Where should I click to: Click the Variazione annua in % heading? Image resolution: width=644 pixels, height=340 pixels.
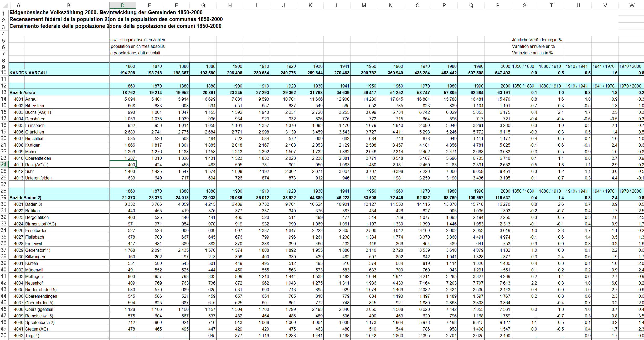[532, 53]
